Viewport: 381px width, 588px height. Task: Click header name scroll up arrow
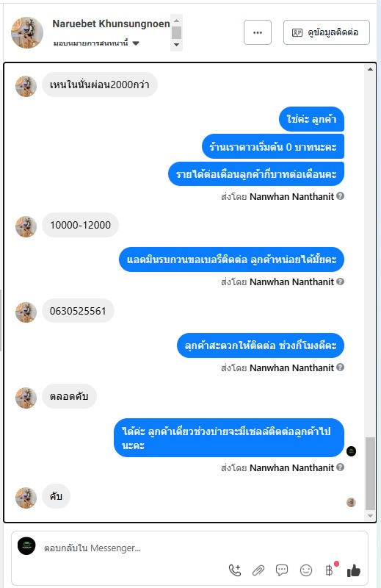click(x=176, y=21)
